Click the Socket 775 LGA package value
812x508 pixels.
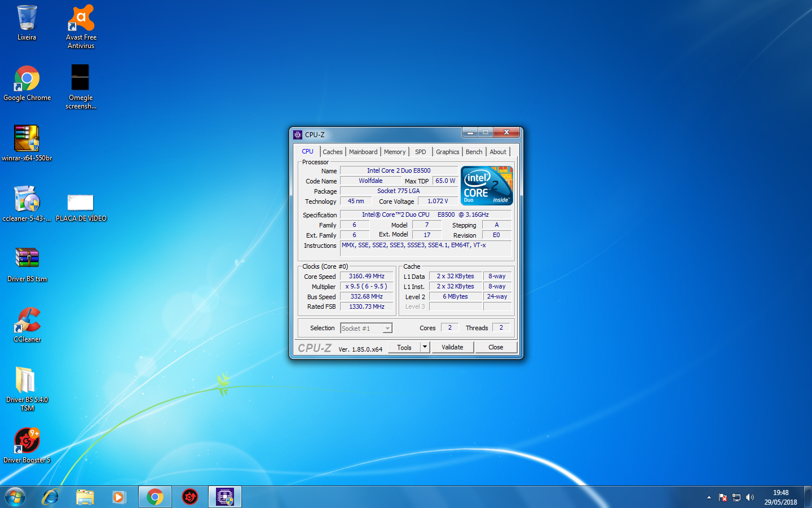(x=399, y=191)
